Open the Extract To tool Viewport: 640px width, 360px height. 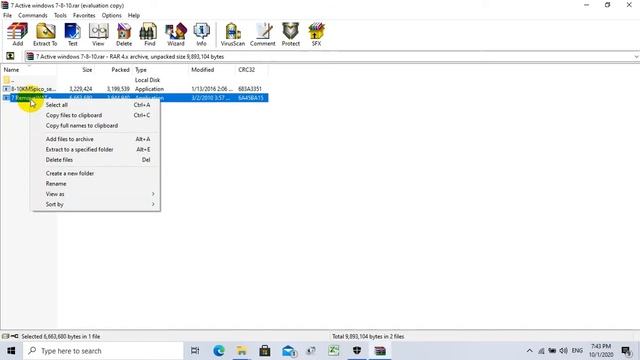click(45, 34)
